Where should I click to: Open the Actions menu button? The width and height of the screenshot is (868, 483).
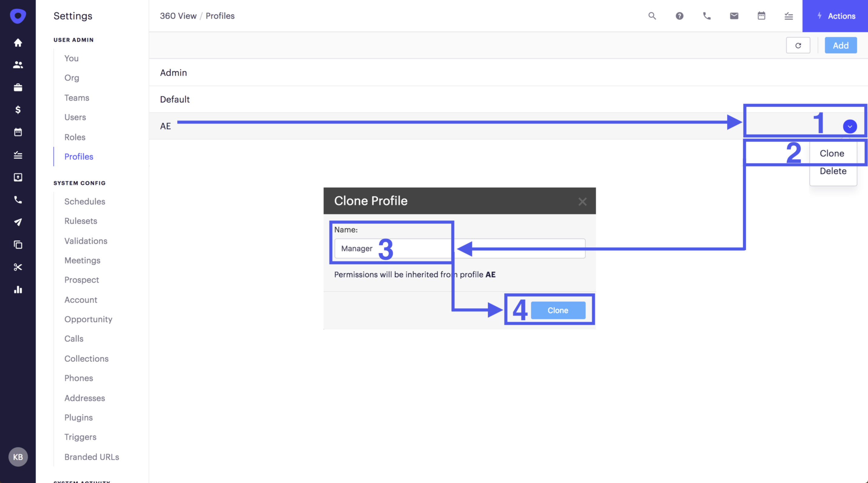tap(835, 16)
